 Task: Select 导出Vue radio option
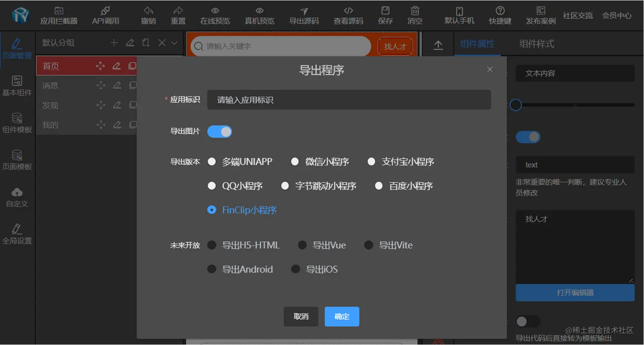click(322, 245)
